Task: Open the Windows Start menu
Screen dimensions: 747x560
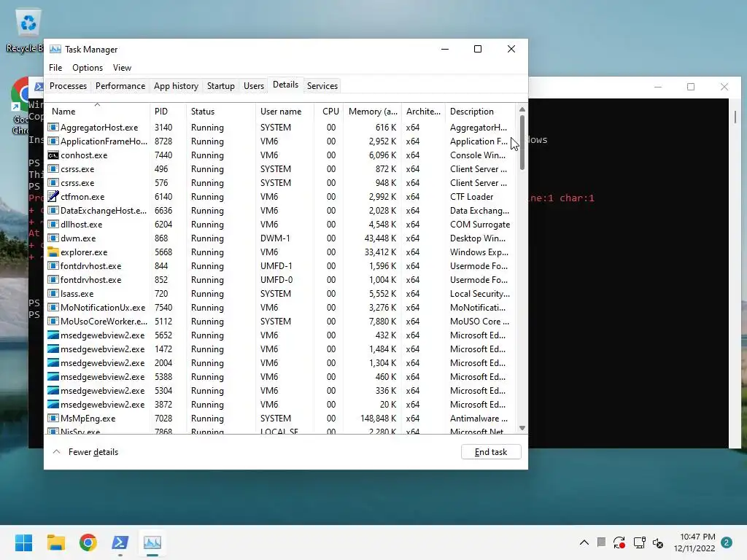Action: (x=23, y=542)
